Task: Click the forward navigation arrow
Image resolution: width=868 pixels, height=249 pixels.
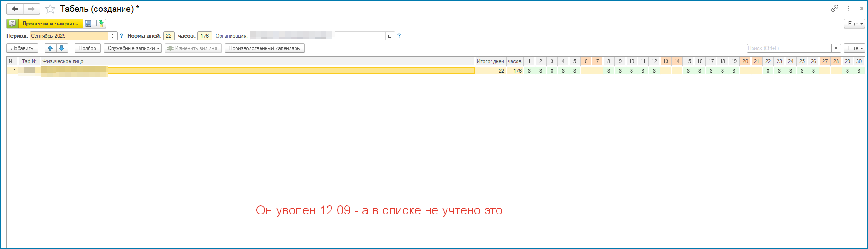Action: [31, 9]
